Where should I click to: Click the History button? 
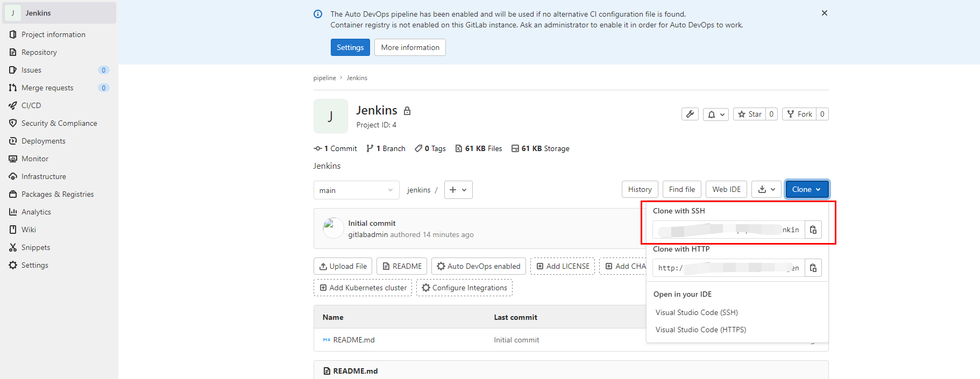tap(640, 189)
